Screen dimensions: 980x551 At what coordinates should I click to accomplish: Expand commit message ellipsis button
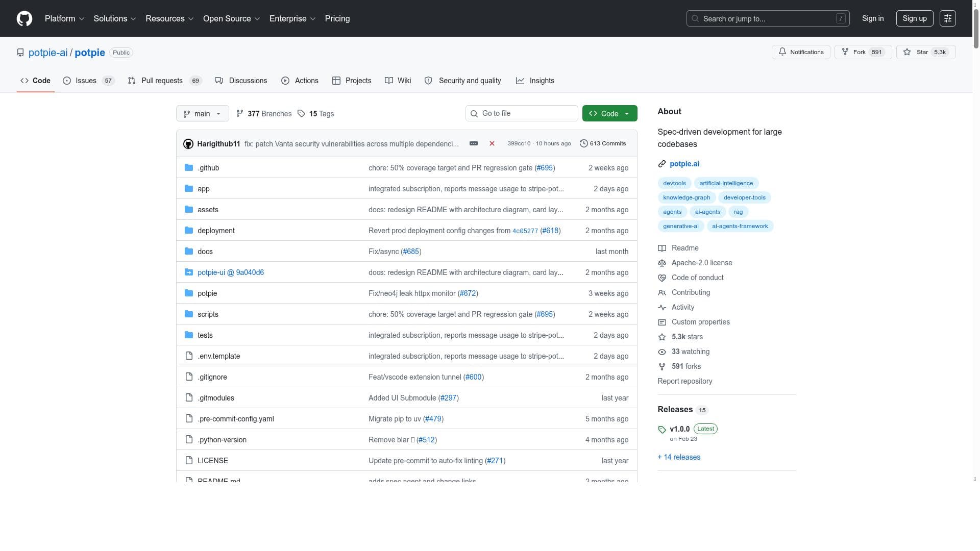click(x=473, y=144)
